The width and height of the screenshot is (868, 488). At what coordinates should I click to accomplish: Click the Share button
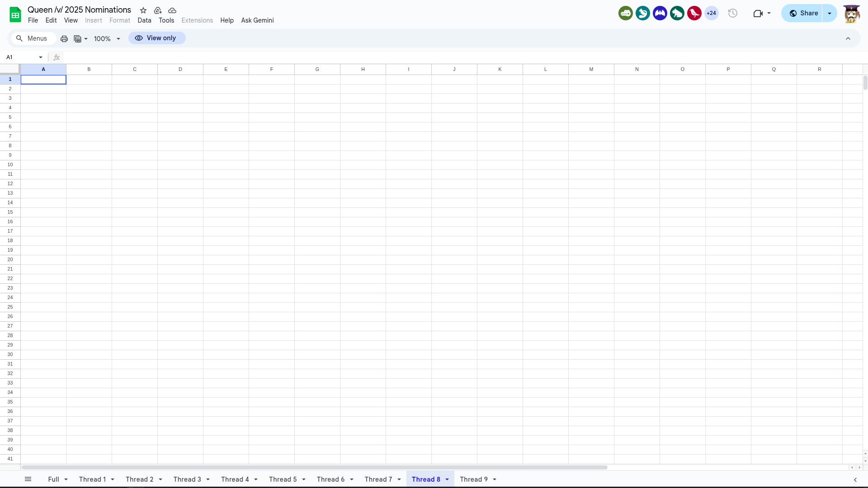coord(803,13)
